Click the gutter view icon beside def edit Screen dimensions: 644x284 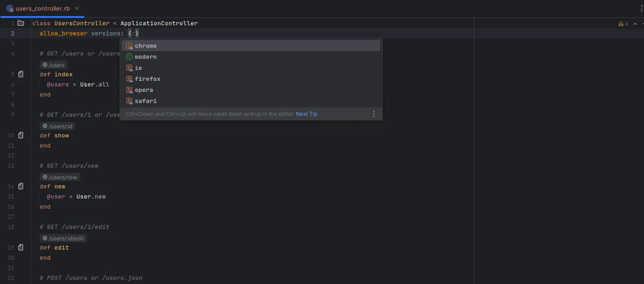coord(21,248)
